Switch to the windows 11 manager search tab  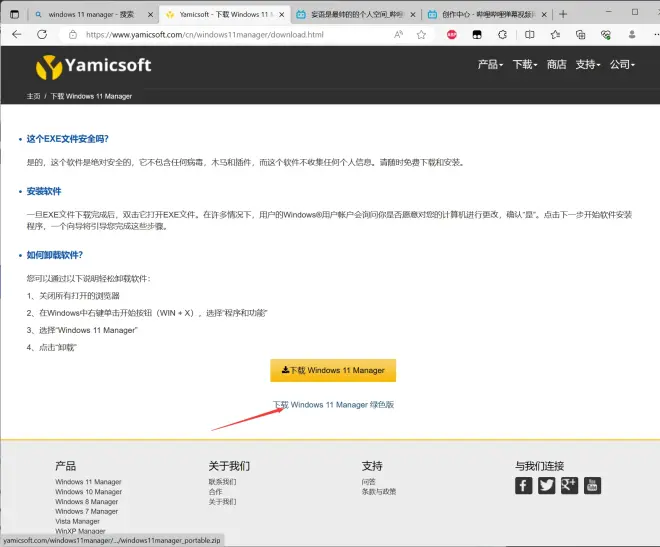coord(90,15)
